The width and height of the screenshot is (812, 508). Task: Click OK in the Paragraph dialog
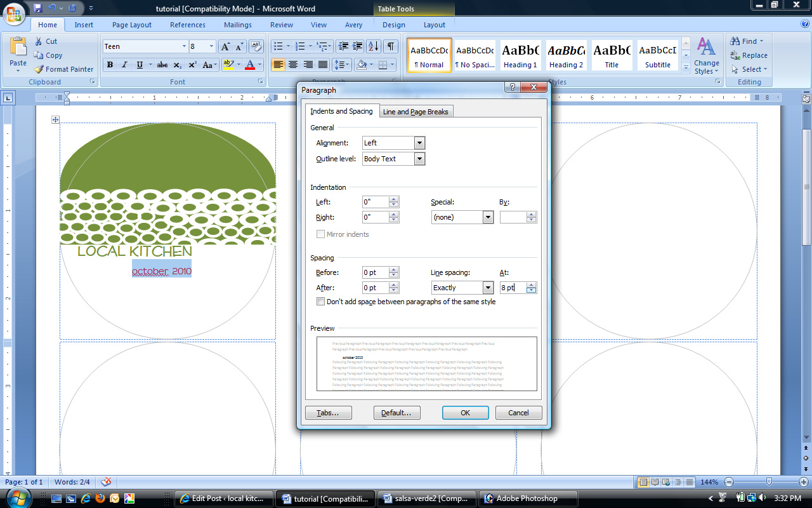pos(465,413)
